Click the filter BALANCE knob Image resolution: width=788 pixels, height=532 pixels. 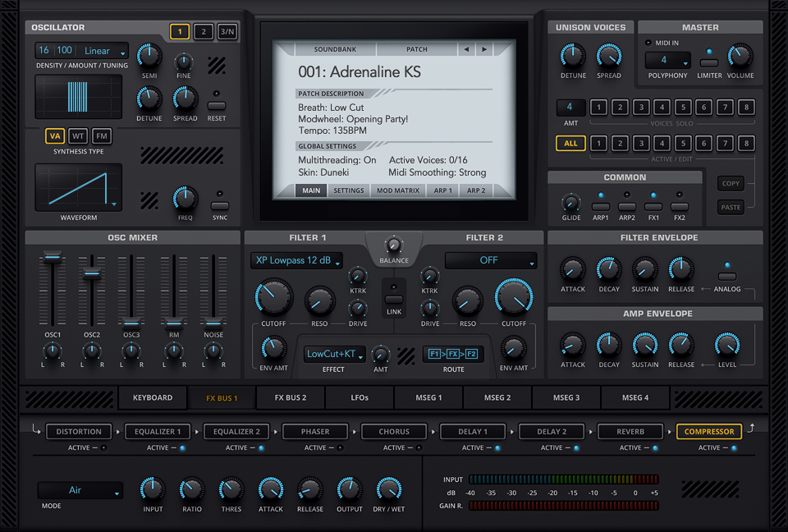[393, 245]
